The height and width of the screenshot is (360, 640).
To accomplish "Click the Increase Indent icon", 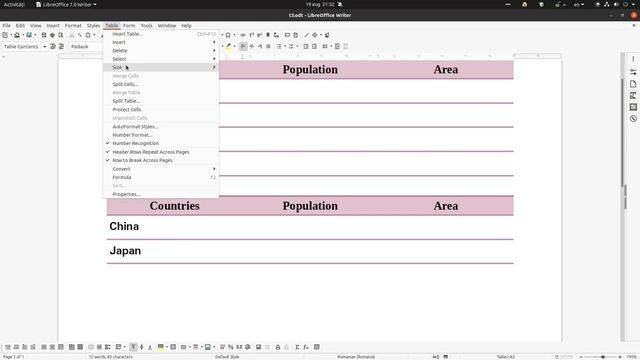I will 306,47.
